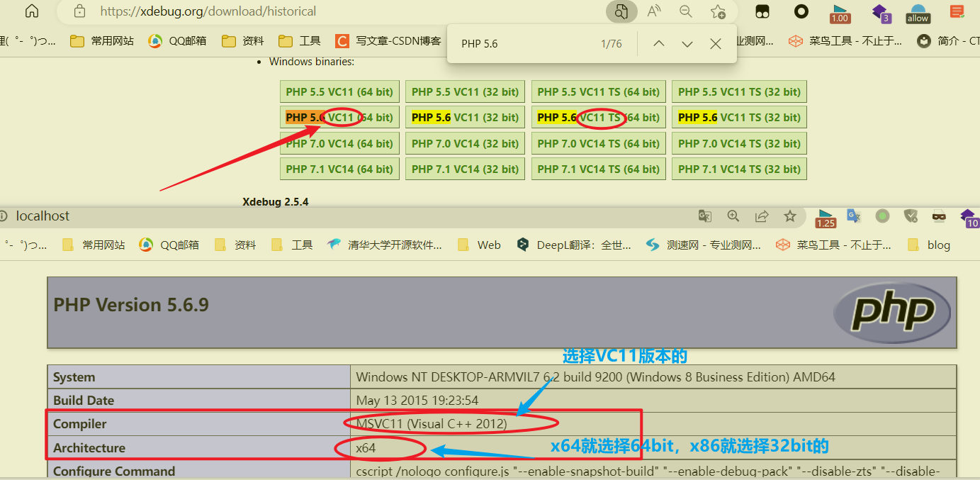Click the green circle extension in lower browser
The image size is (980, 480).
coord(882,216)
